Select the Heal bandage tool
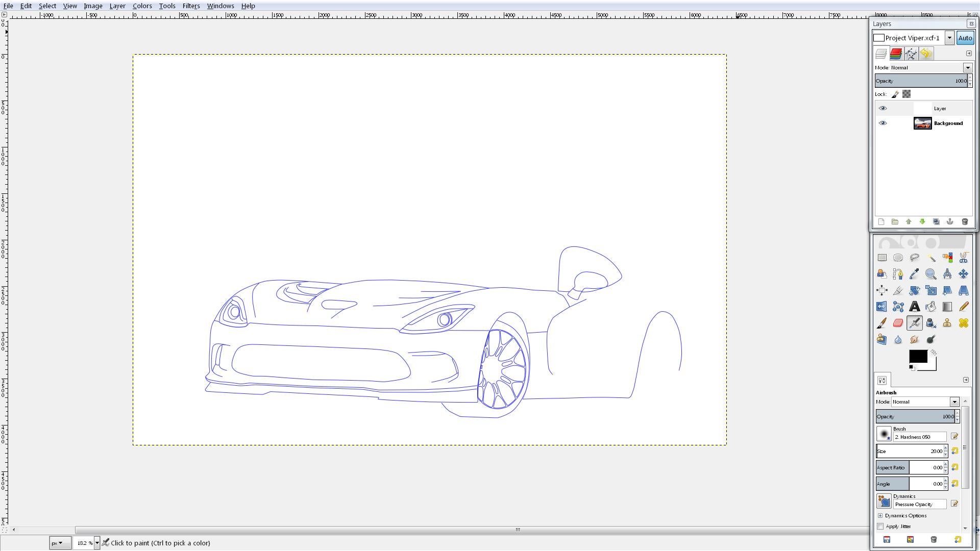This screenshot has width=980, height=551. point(964,323)
